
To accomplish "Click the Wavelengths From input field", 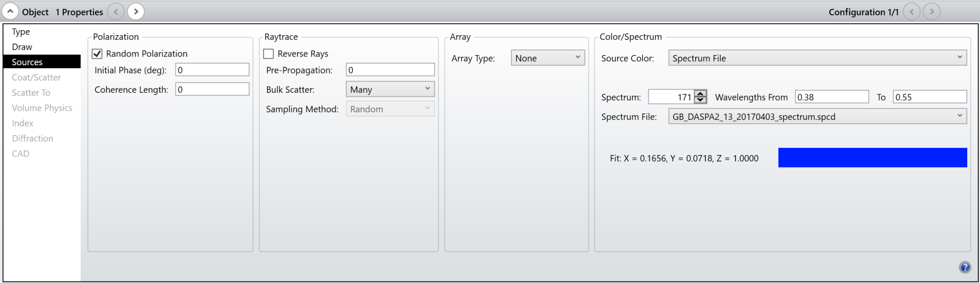I will pos(832,97).
